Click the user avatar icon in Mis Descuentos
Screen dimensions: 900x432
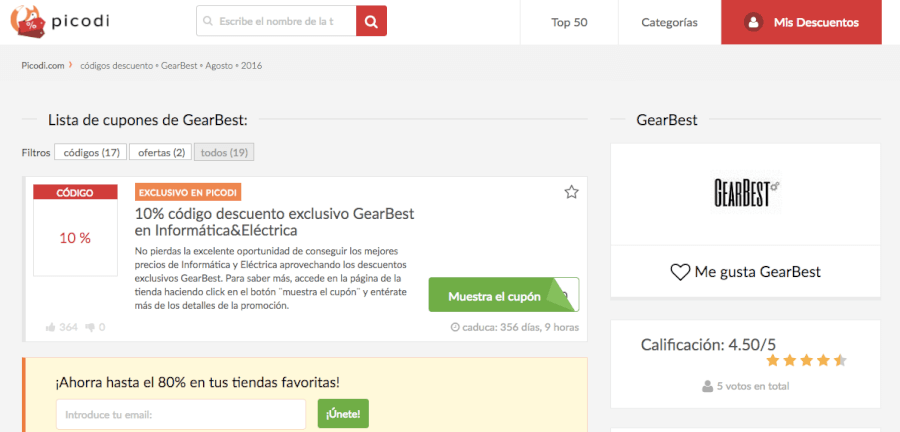752,22
